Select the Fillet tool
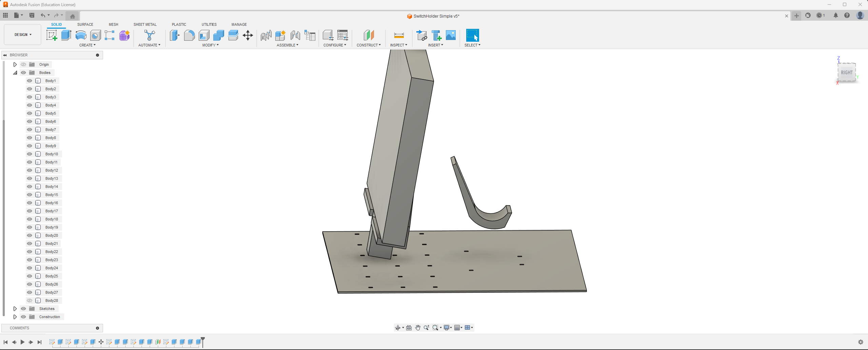 [x=189, y=35]
